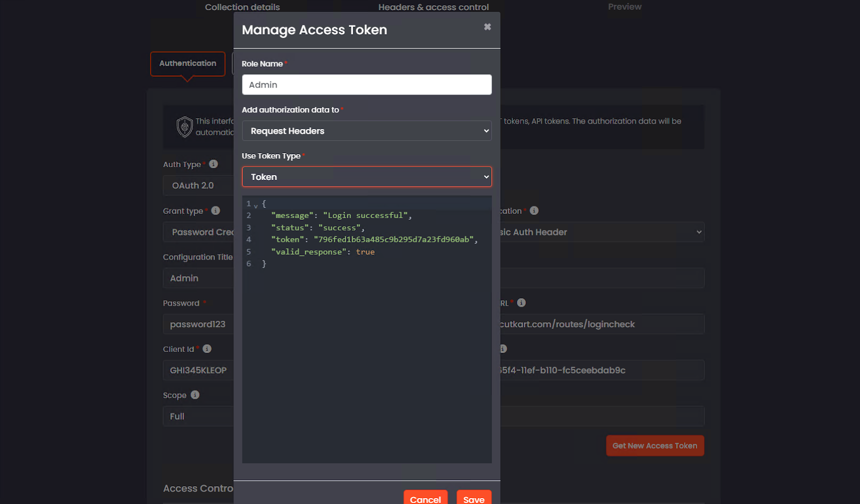
Task: Show info tooltip for Auth Type
Action: point(213,164)
